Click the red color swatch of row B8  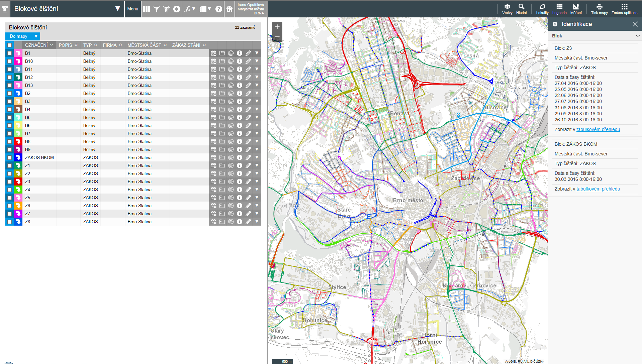coord(18,141)
